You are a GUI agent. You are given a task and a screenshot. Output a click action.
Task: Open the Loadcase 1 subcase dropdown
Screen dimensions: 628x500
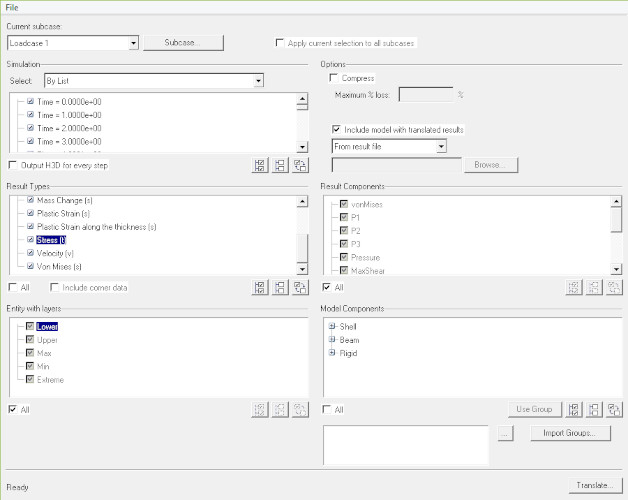point(133,43)
